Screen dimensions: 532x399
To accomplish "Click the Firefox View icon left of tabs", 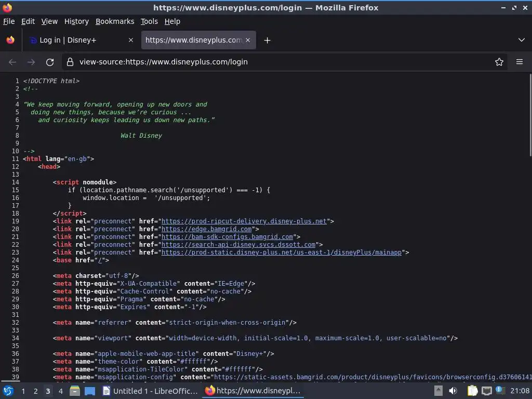I will pos(10,40).
